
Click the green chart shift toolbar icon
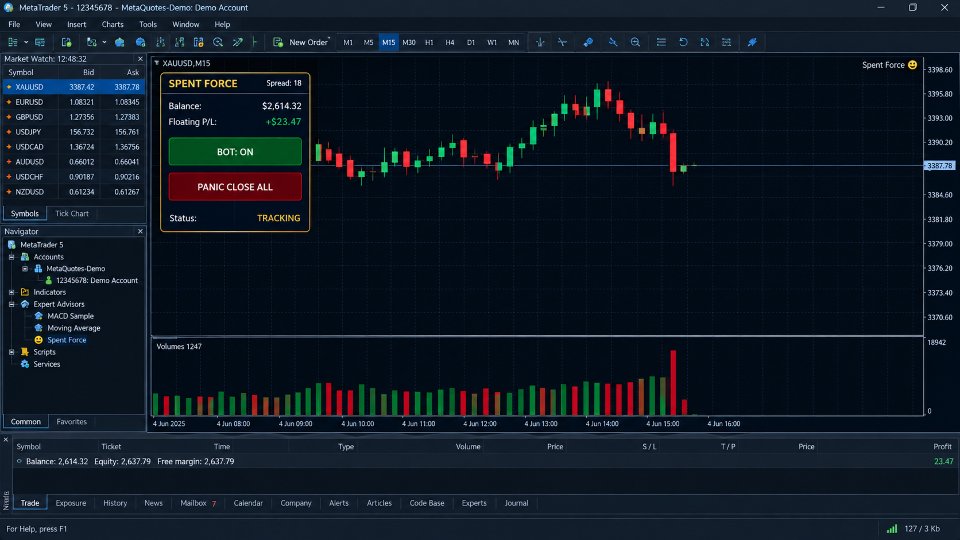(255, 42)
